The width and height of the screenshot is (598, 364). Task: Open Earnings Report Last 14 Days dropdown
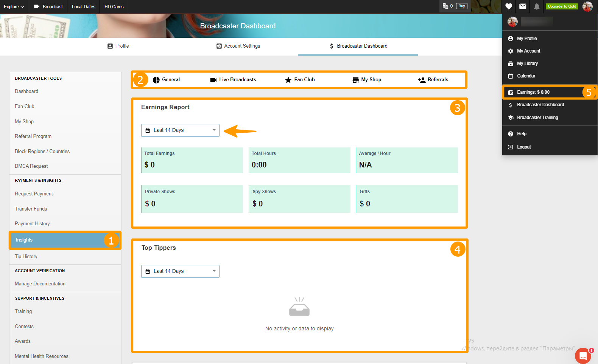(180, 130)
